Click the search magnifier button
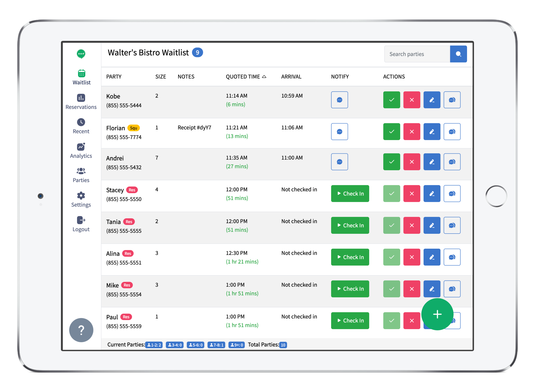This screenshot has height=392, width=535. 458,54
